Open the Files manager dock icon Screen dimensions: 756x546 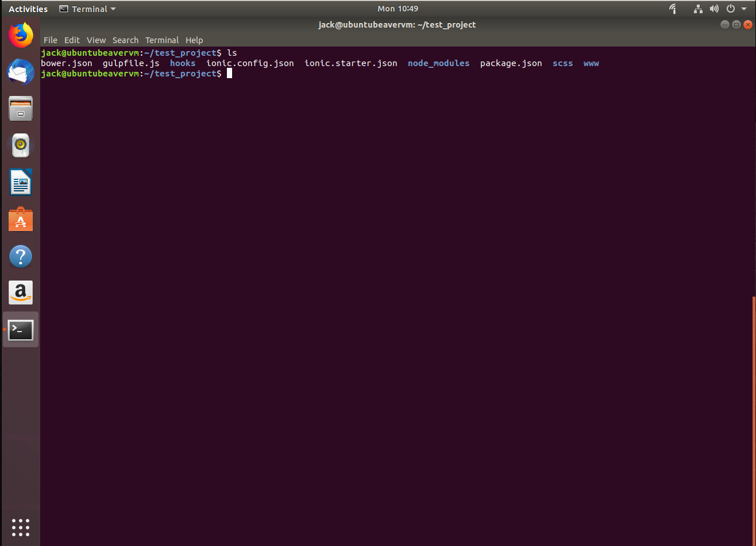coord(21,109)
